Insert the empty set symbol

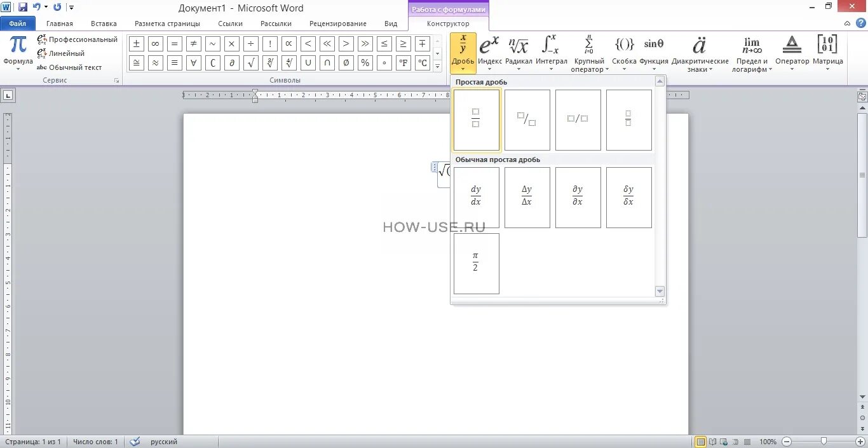click(x=346, y=63)
